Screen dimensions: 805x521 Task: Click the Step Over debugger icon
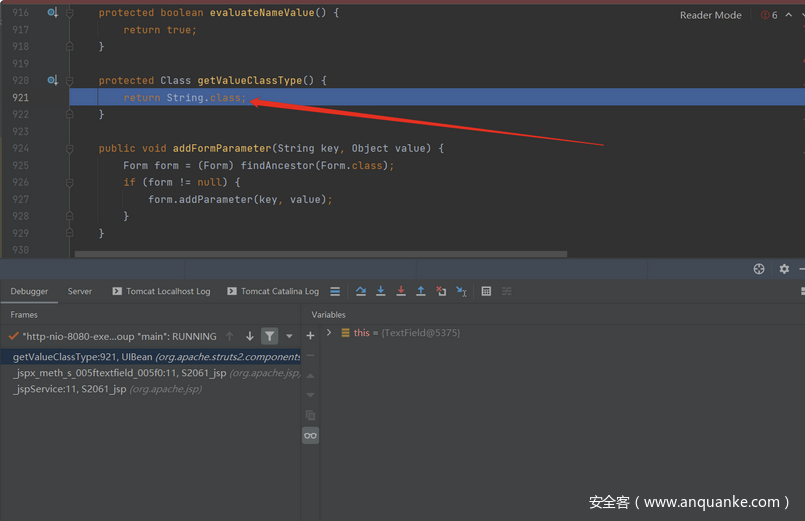(361, 291)
